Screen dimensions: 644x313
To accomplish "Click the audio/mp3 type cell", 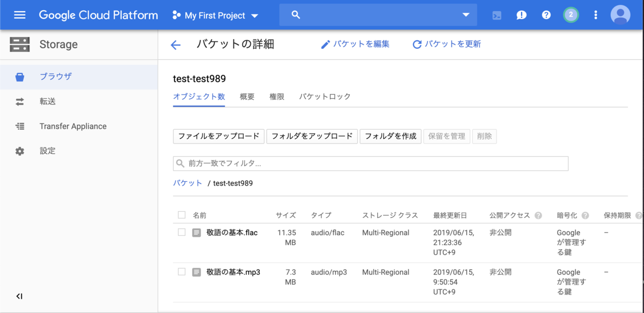I will coord(328,272).
